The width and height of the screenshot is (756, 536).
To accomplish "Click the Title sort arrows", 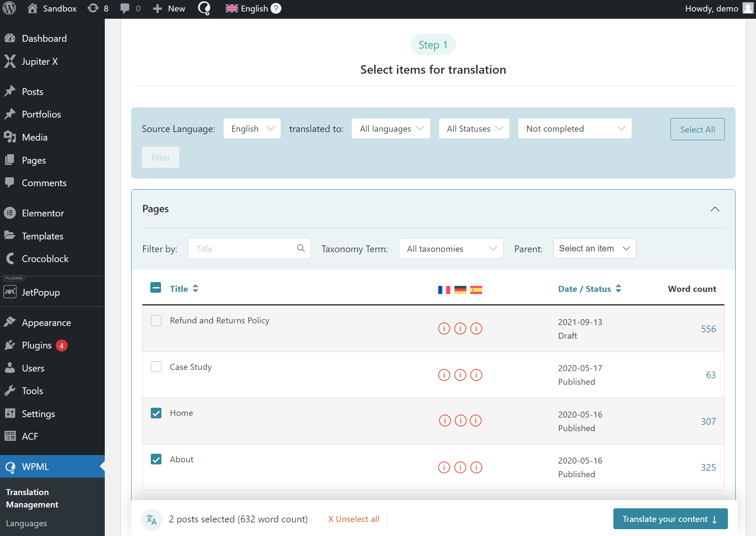I will point(195,288).
